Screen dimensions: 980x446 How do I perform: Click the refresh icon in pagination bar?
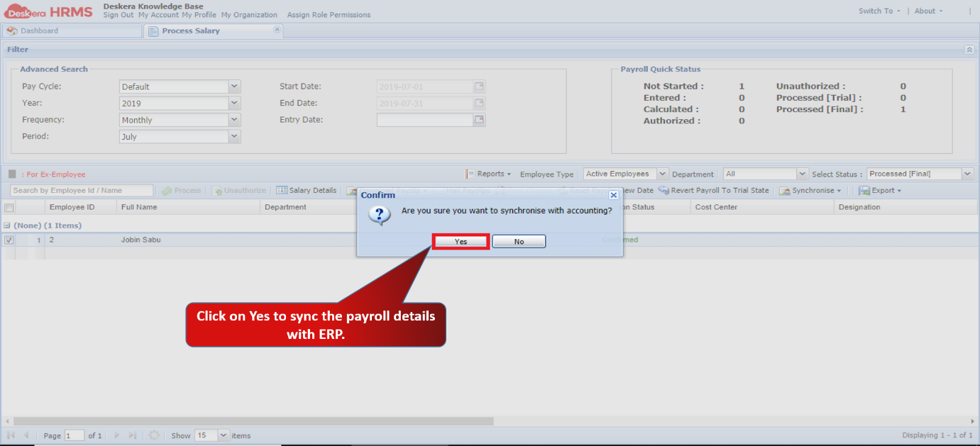(154, 435)
